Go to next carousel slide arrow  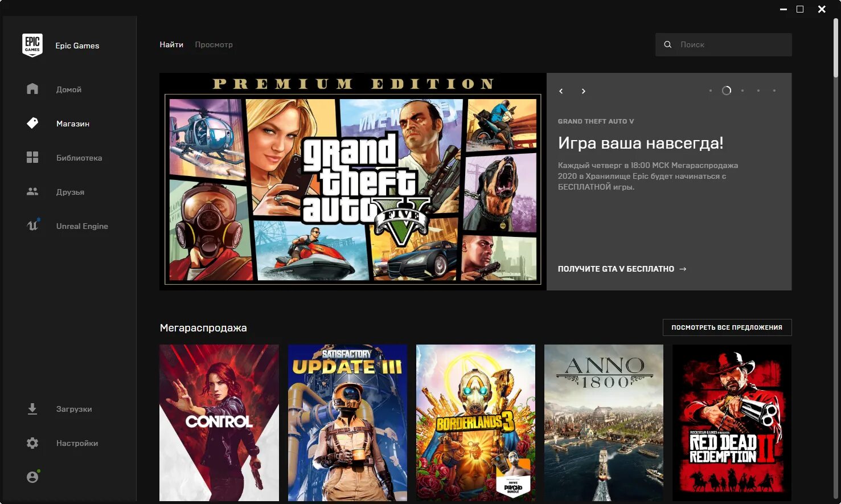[x=583, y=91]
